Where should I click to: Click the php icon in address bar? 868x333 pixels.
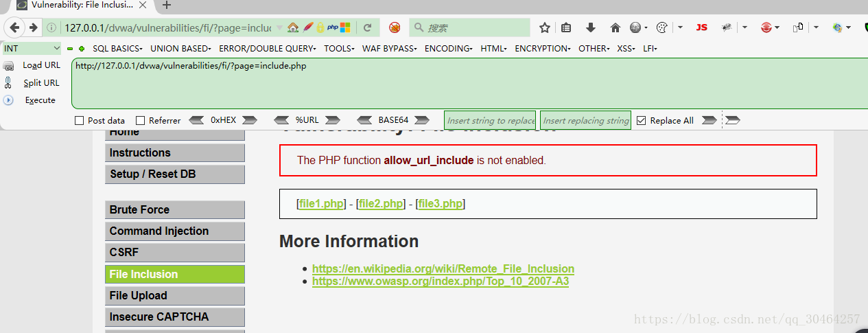tap(333, 27)
